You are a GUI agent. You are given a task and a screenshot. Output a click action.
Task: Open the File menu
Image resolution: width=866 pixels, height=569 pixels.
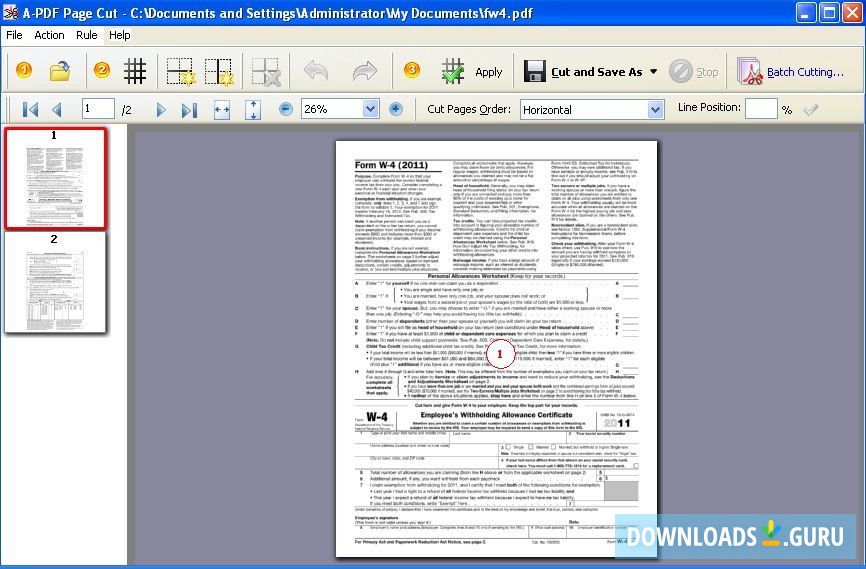tap(14, 35)
